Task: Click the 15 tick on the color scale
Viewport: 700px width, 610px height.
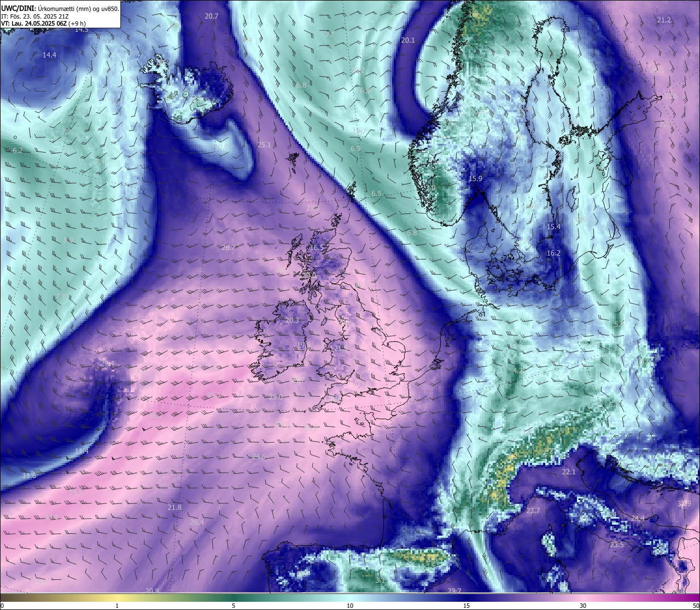Action: click(466, 606)
